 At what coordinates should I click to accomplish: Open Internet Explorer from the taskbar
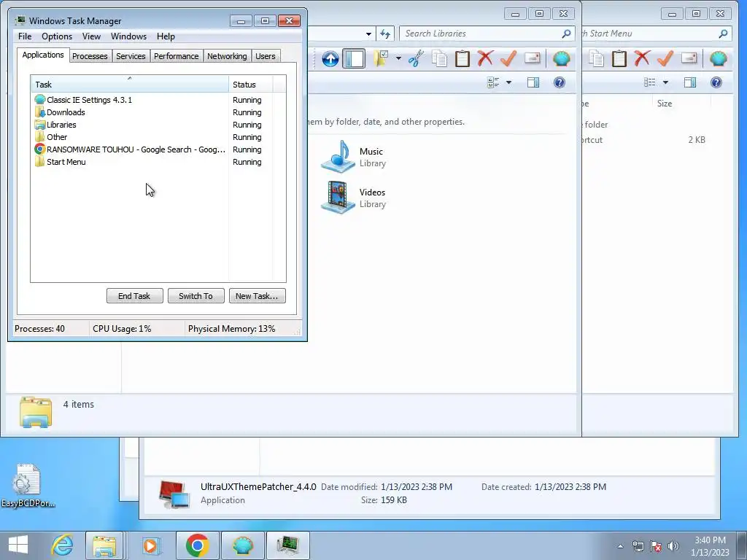(63, 545)
